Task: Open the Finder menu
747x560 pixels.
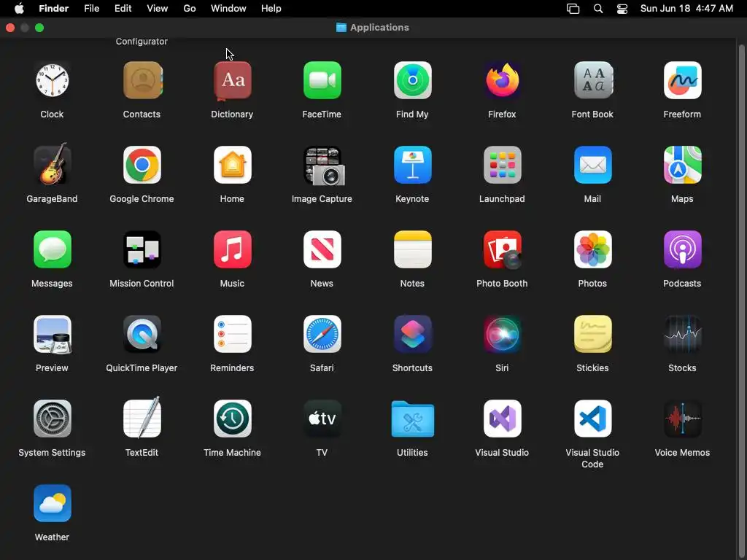Action: (x=54, y=9)
